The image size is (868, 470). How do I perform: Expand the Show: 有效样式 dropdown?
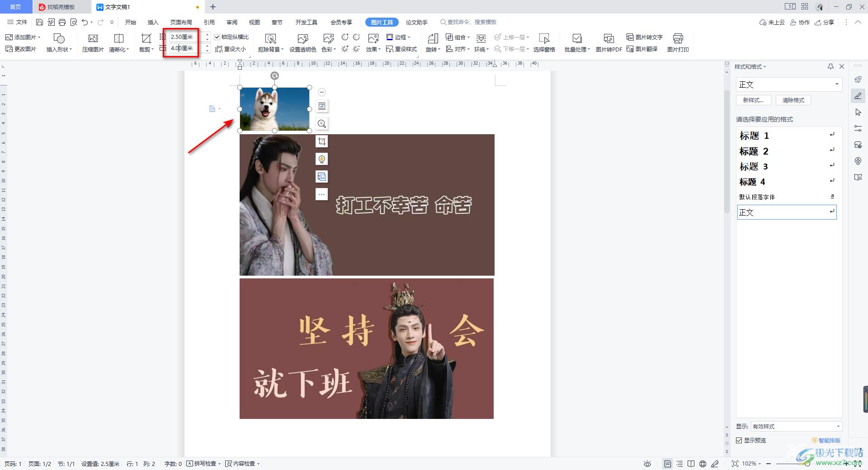coord(838,426)
